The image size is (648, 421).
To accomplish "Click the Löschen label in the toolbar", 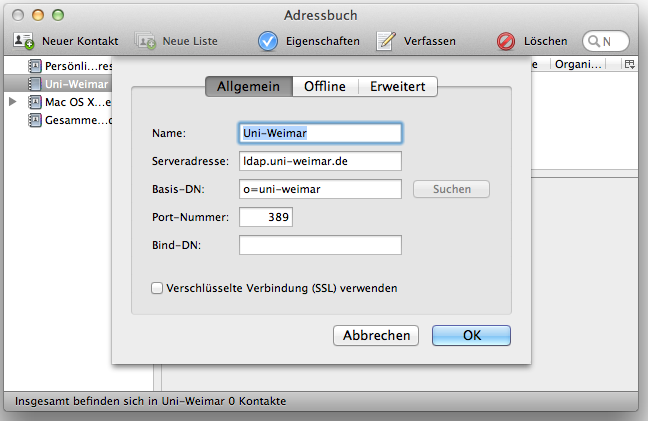I will click(x=546, y=41).
